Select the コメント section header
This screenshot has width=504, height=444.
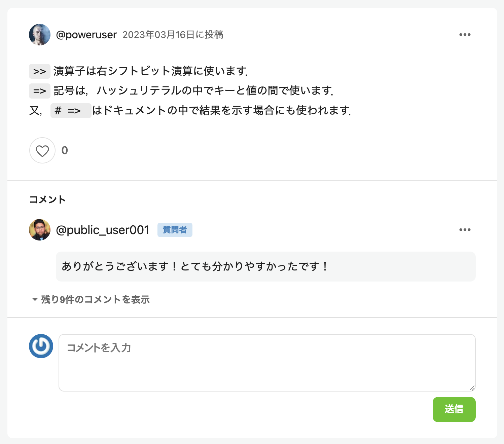point(47,199)
